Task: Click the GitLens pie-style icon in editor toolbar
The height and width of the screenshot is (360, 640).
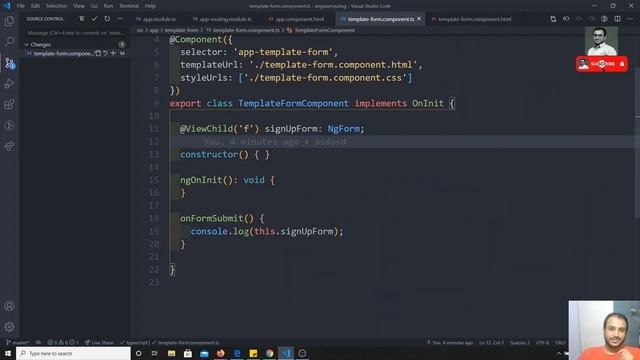Action: pyautogui.click(x=604, y=19)
